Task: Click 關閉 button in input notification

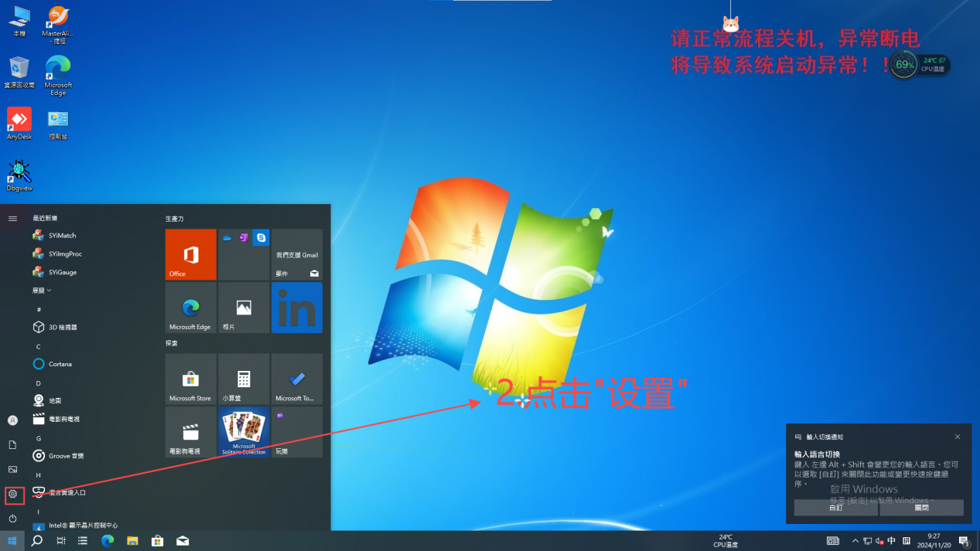Action: pos(921,508)
